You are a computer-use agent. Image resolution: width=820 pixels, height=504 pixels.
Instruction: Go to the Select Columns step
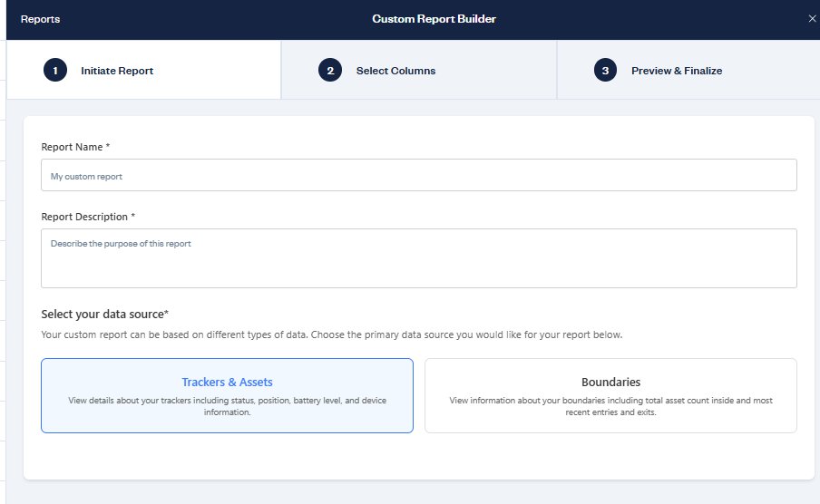pos(395,71)
